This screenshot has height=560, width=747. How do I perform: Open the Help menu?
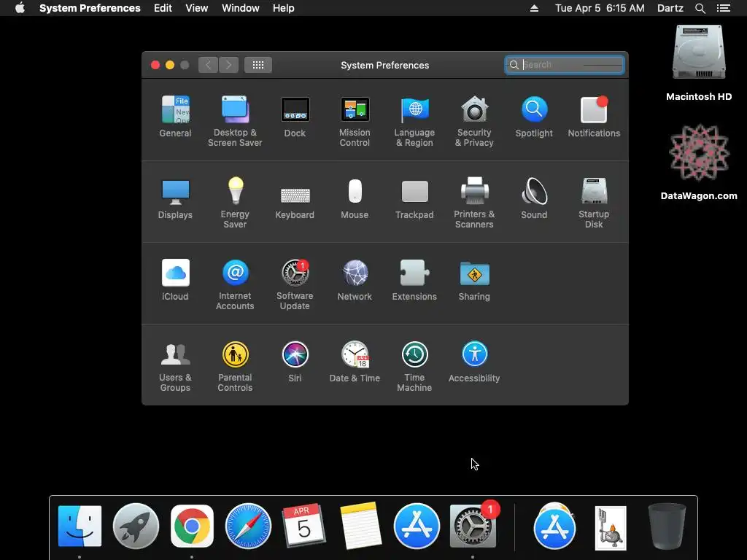pos(284,8)
